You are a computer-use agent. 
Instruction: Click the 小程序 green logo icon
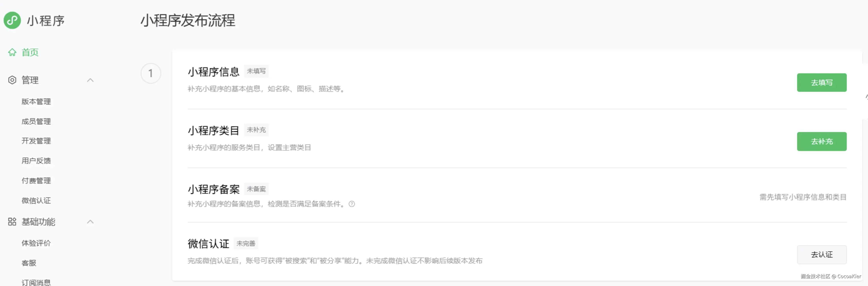tap(12, 21)
